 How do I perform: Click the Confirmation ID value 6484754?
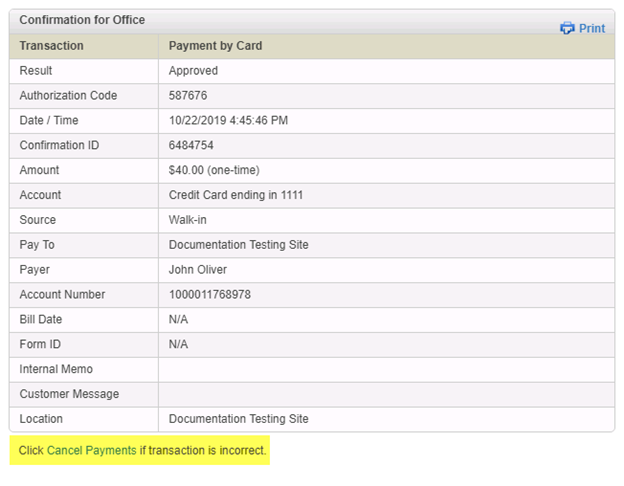click(190, 146)
